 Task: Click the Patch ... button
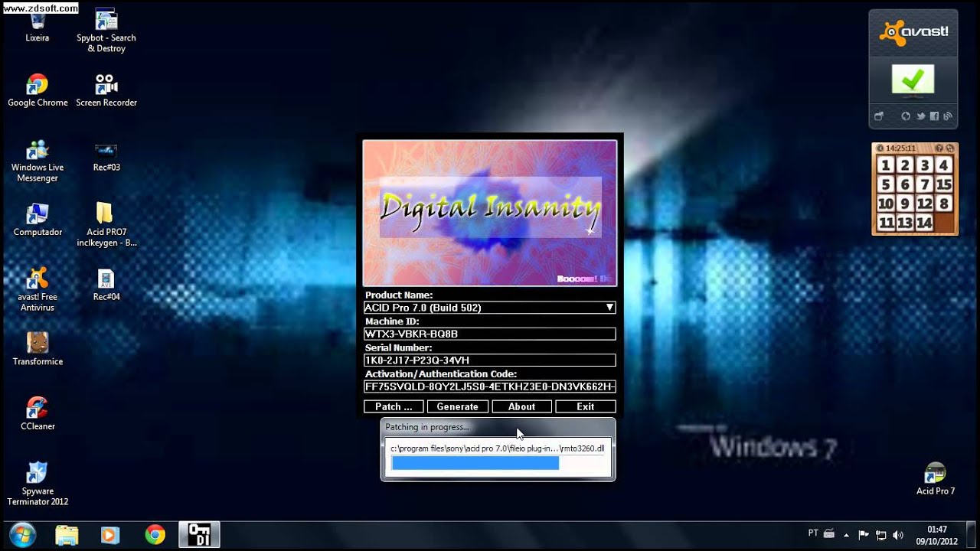click(x=394, y=406)
